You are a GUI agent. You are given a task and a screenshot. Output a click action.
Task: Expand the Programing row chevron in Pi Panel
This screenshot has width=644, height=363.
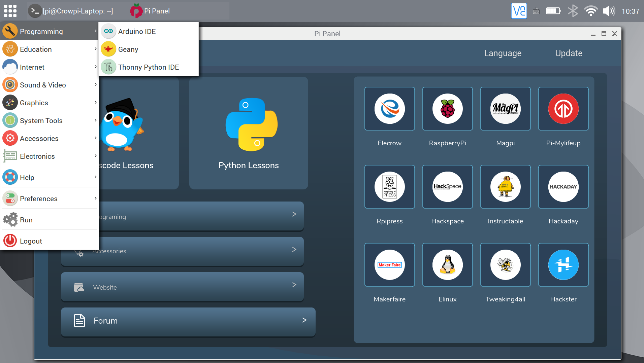[294, 214]
